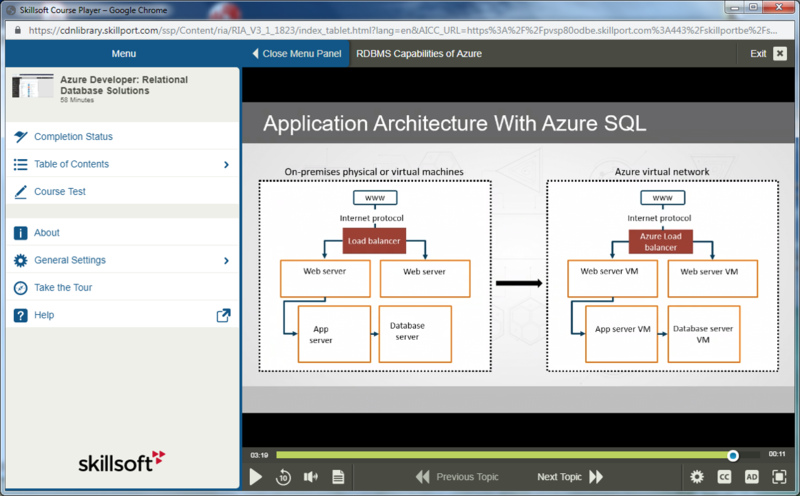Mute the player volume

click(310, 477)
